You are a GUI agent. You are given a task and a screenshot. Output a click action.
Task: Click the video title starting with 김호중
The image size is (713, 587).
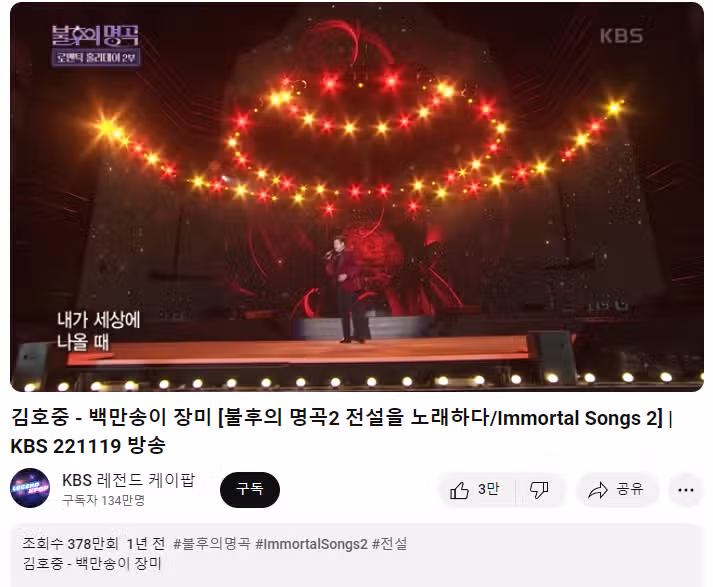pyautogui.click(x=341, y=431)
